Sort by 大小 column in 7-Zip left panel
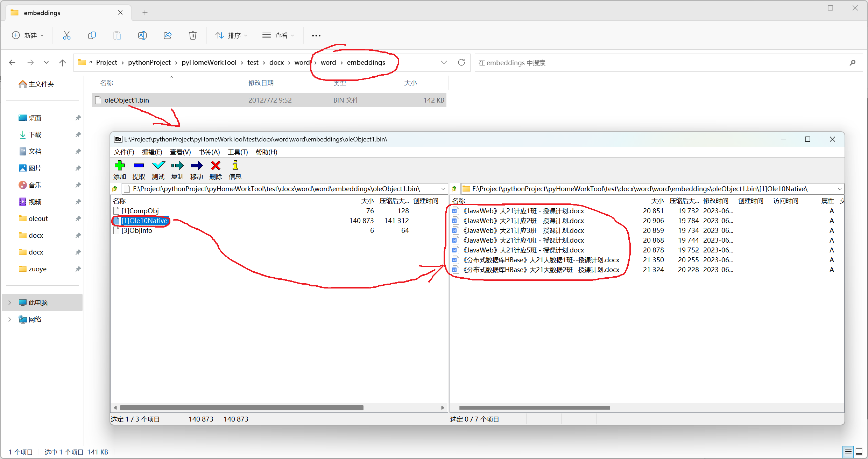This screenshot has height=459, width=868. 367,201
